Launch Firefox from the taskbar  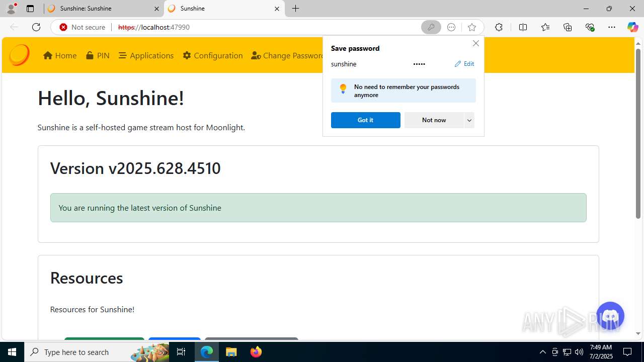coord(256,352)
